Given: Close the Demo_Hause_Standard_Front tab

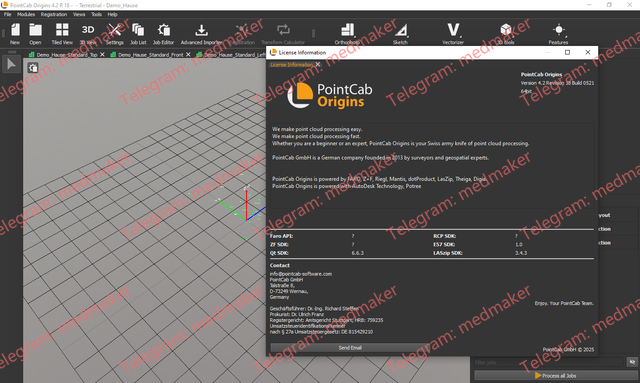Looking at the screenshot, I should [188, 54].
